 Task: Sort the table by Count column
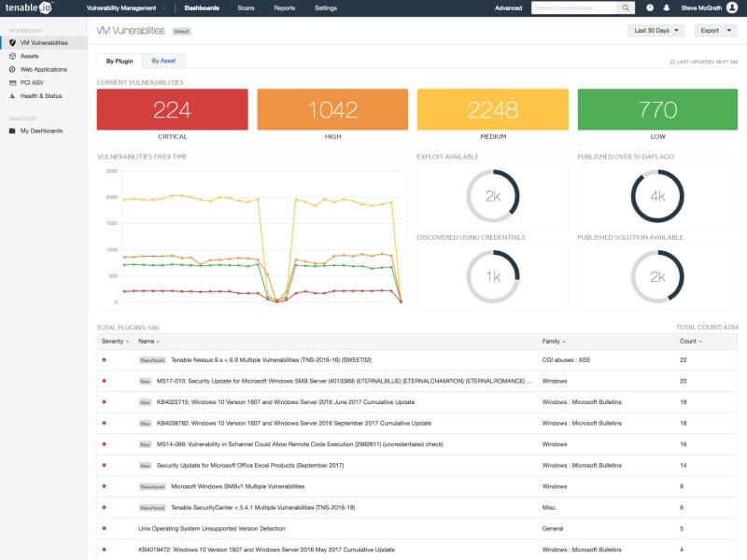[x=690, y=342]
